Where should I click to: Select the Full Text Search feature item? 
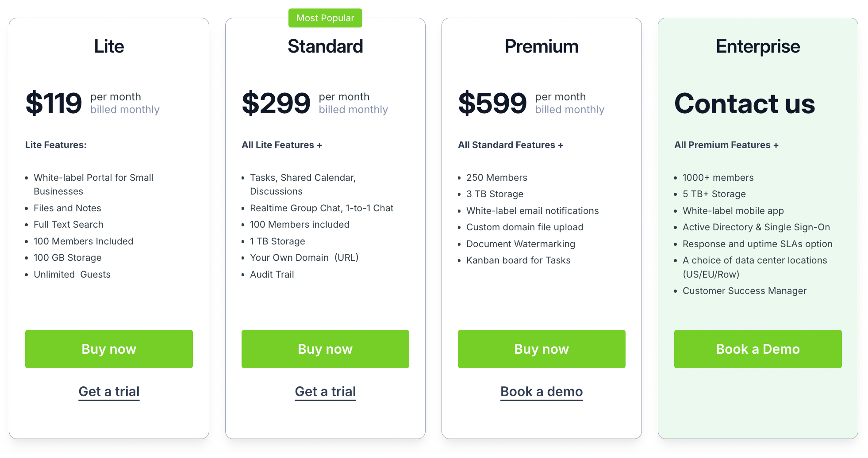(68, 225)
